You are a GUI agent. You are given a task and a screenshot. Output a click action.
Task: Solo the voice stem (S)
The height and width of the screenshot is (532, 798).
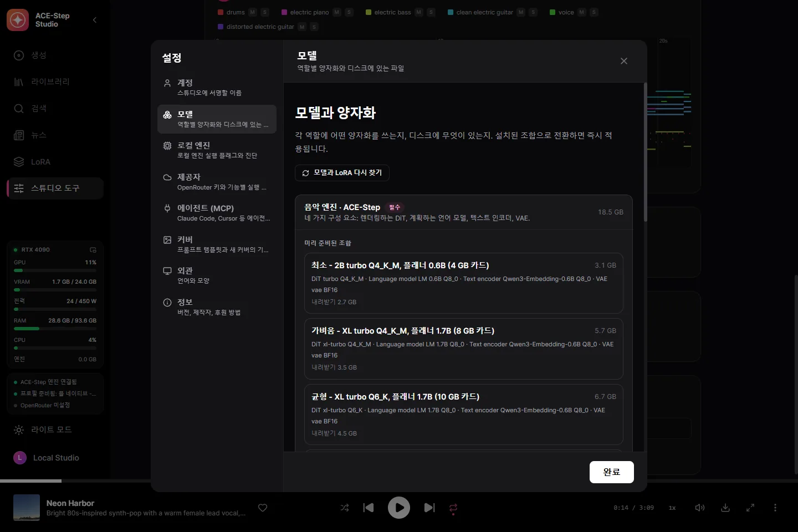coord(594,12)
